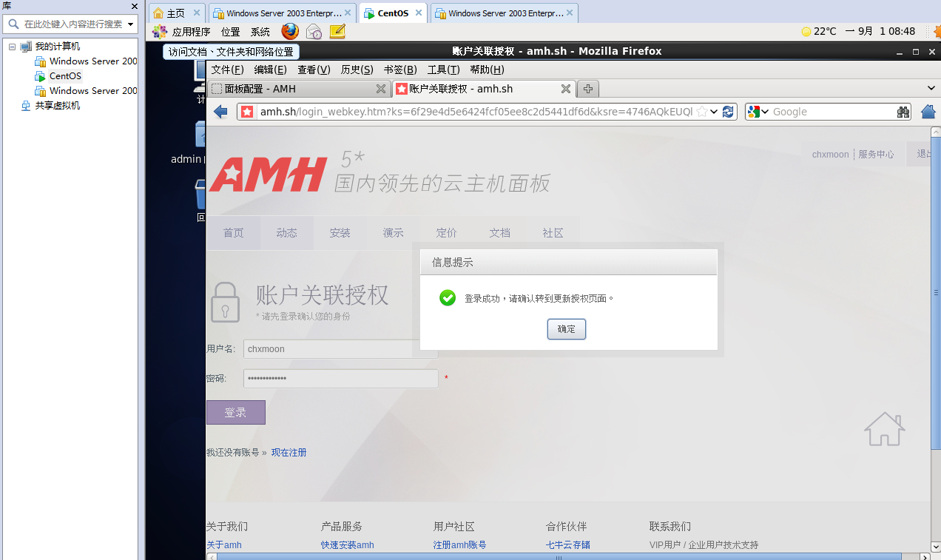Reload the page with the refresh icon
The image size is (941, 560).
[x=728, y=112]
